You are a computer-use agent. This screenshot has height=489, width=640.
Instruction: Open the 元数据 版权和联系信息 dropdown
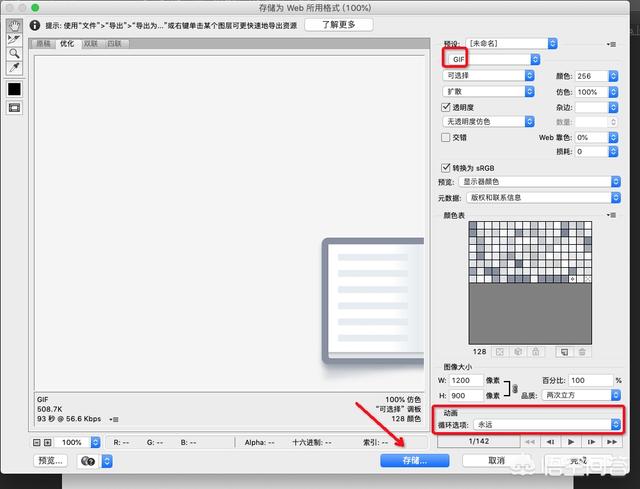coord(543,198)
